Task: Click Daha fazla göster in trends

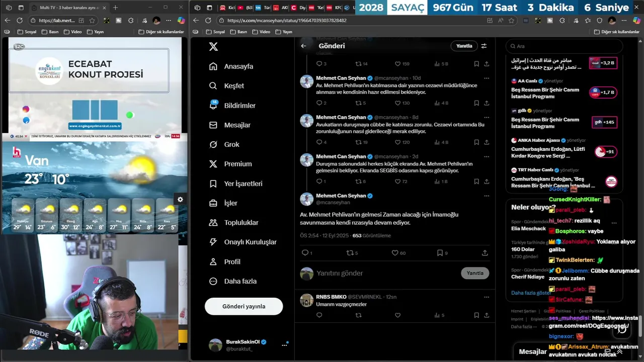Action: (531, 293)
